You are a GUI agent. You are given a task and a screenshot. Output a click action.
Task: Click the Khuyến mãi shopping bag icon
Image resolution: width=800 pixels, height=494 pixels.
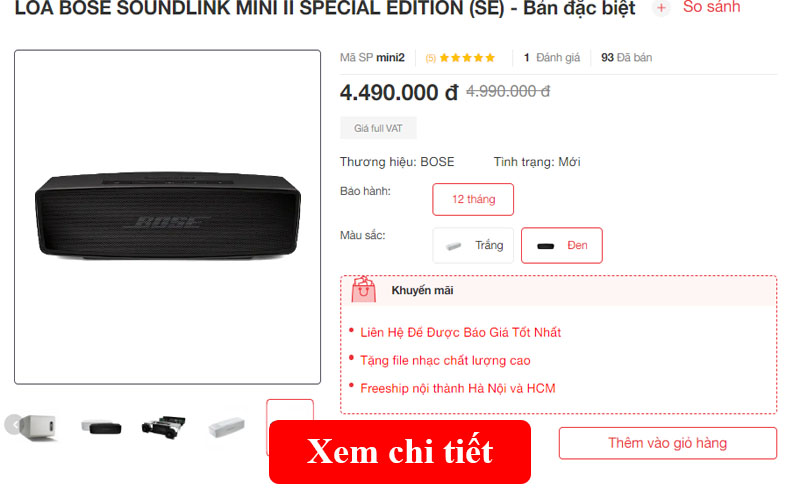pyautogui.click(x=363, y=289)
